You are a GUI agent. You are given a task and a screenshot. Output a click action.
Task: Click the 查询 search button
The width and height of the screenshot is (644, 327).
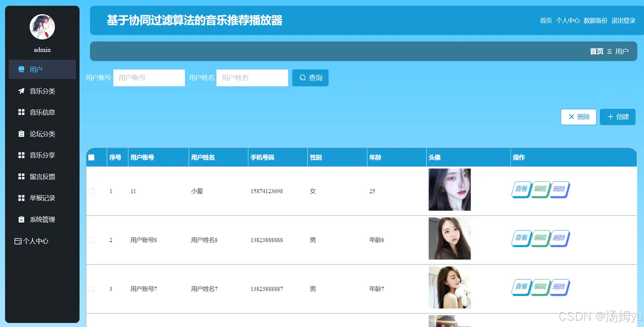pos(310,78)
